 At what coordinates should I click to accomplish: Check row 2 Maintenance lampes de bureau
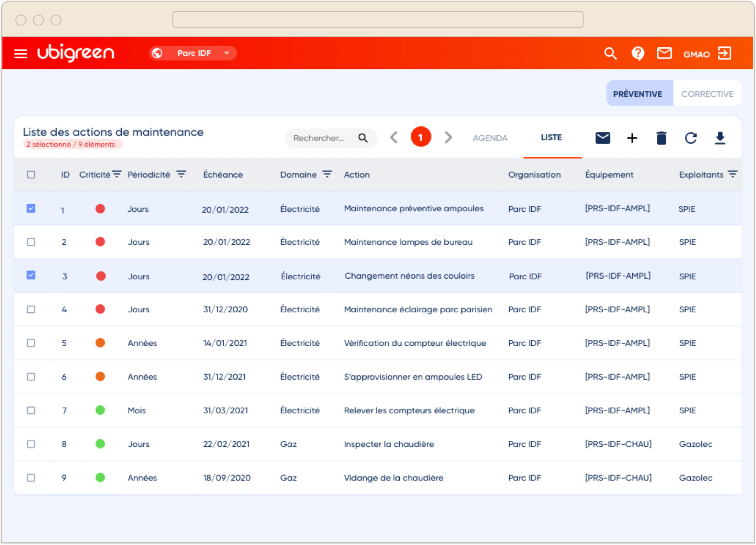pos(31,242)
